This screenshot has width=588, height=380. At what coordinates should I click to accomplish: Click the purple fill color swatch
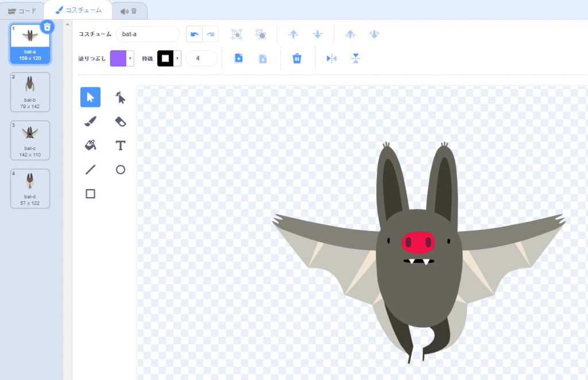click(118, 59)
